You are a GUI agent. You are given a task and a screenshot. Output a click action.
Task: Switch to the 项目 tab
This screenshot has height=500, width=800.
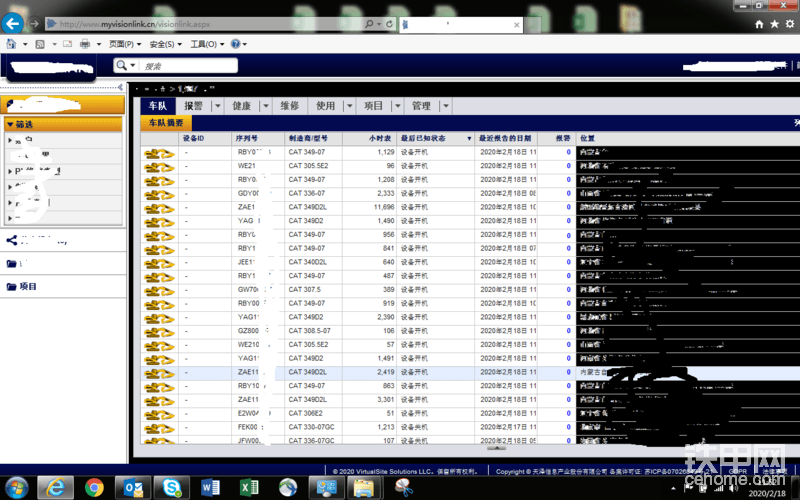373,106
